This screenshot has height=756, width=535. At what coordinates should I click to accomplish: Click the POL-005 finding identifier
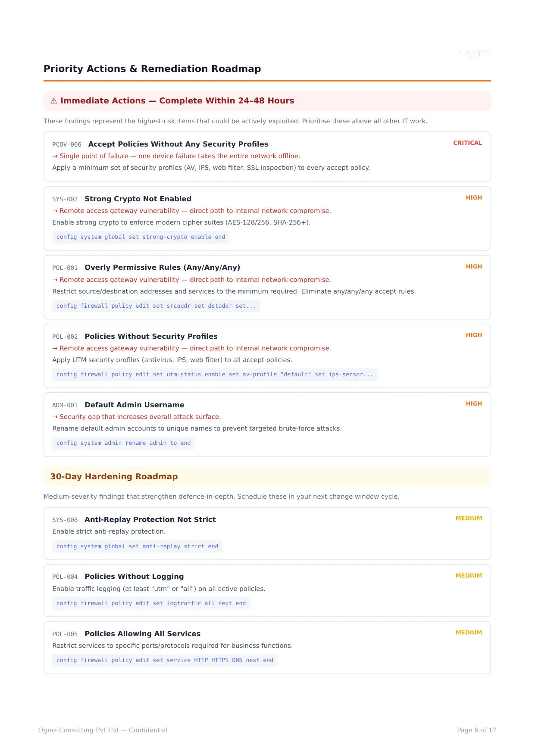point(65,634)
